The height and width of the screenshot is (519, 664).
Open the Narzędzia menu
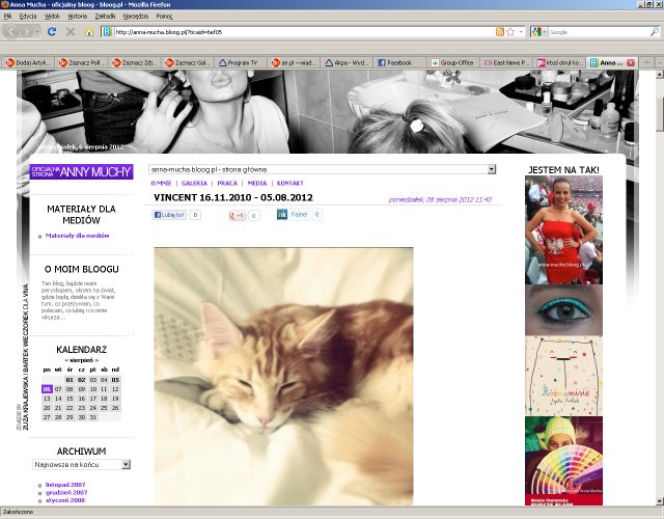(x=136, y=16)
